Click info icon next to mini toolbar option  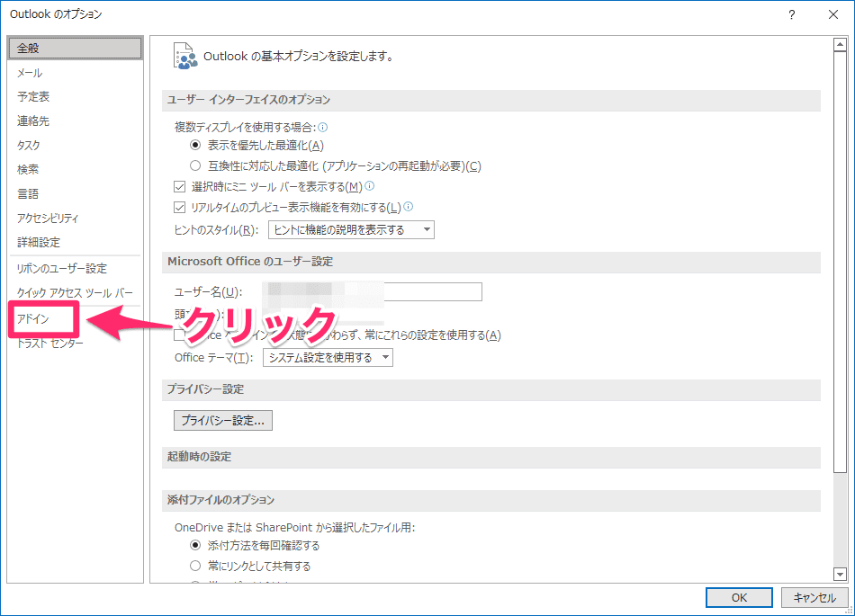[369, 187]
